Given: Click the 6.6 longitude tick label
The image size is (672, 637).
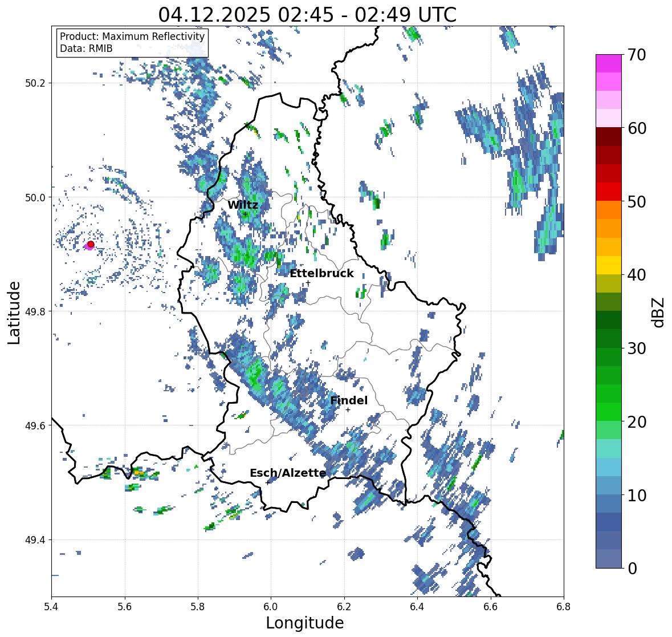Looking at the screenshot, I should click(x=490, y=607).
